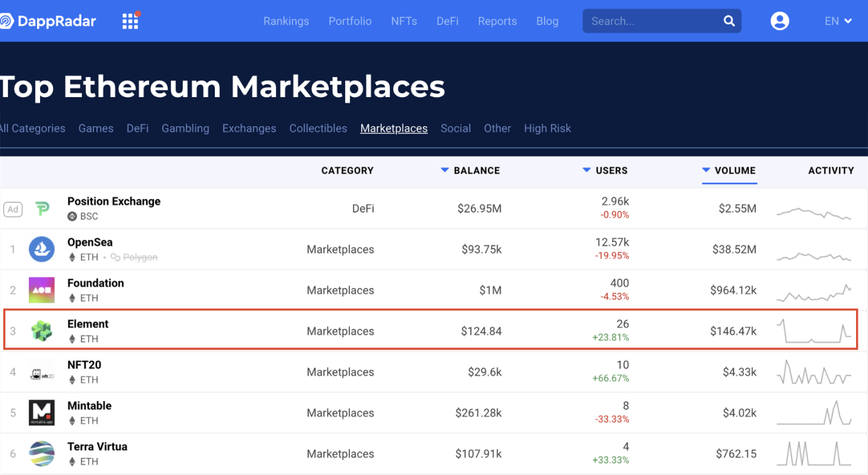
Task: Click Foundation's $1M balance value
Action: click(490, 290)
